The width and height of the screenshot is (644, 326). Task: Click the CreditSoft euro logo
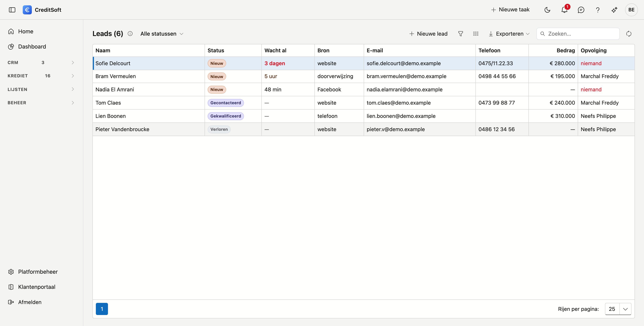[x=27, y=10]
